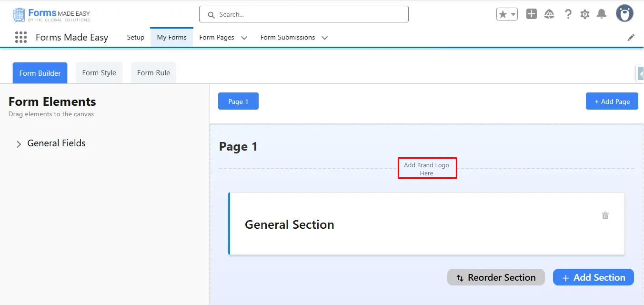Open the Help question mark icon
644x305 pixels.
(x=568, y=14)
